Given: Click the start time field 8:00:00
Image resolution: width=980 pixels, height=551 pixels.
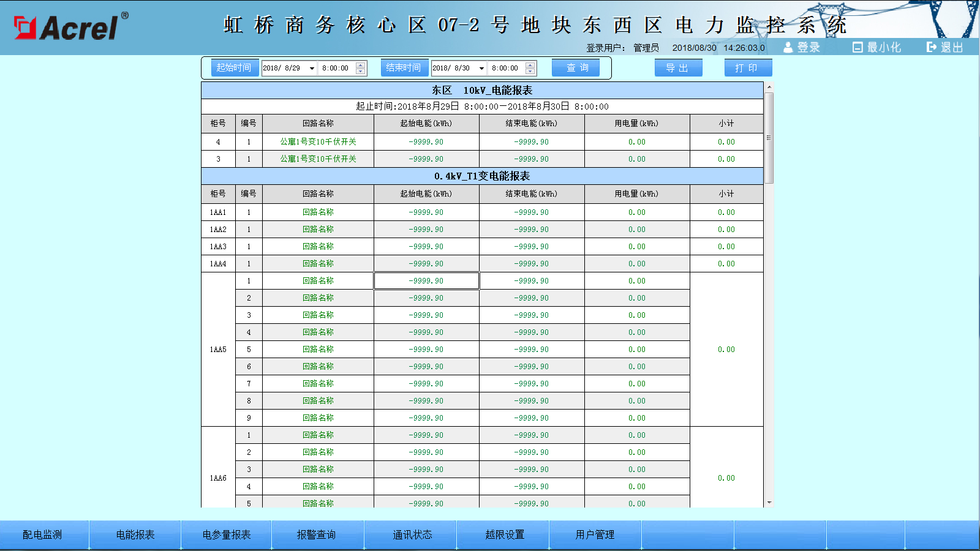Looking at the screenshot, I should 337,68.
